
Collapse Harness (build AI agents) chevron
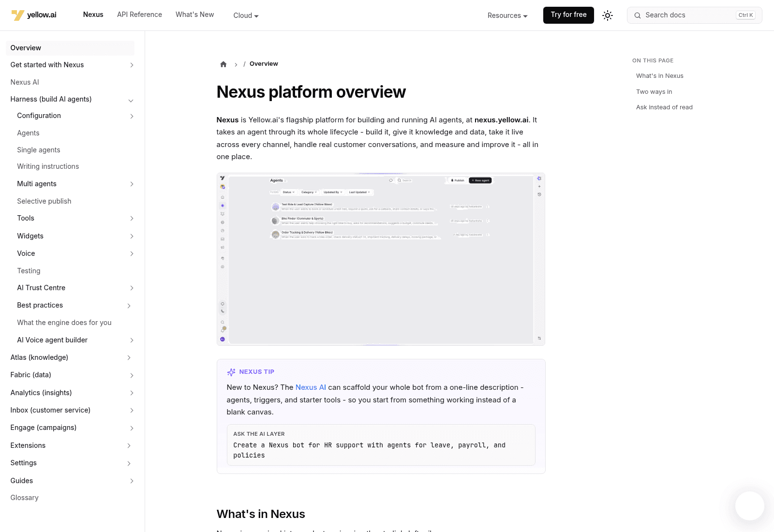coord(131,101)
